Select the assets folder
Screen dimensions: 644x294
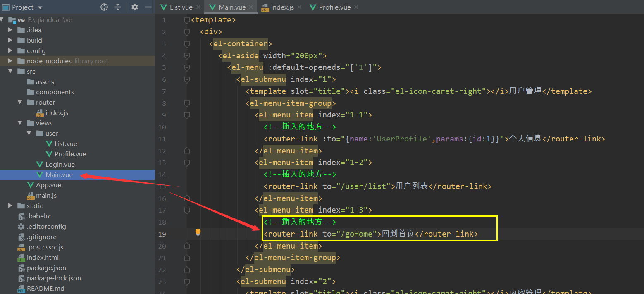click(41, 81)
